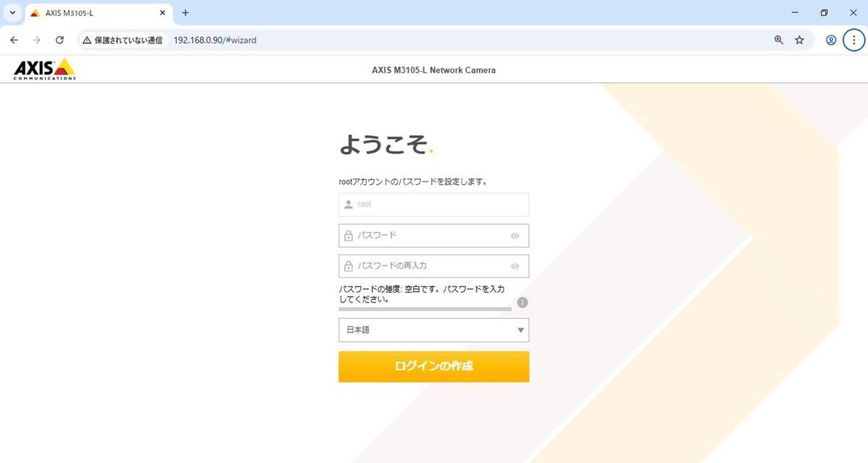Click the user silhouette icon in root field

(x=349, y=205)
